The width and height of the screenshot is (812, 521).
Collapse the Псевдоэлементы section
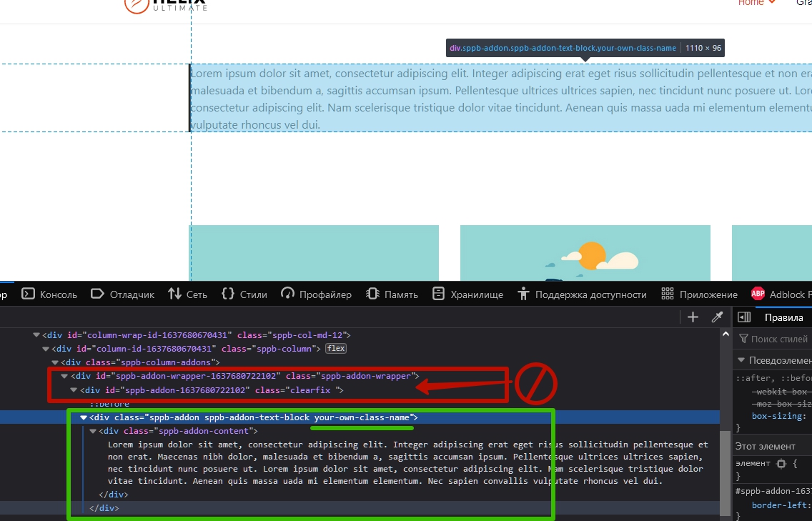(740, 360)
